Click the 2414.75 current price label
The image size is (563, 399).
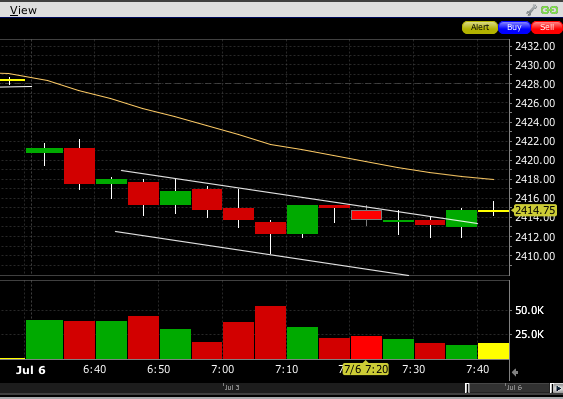535,210
